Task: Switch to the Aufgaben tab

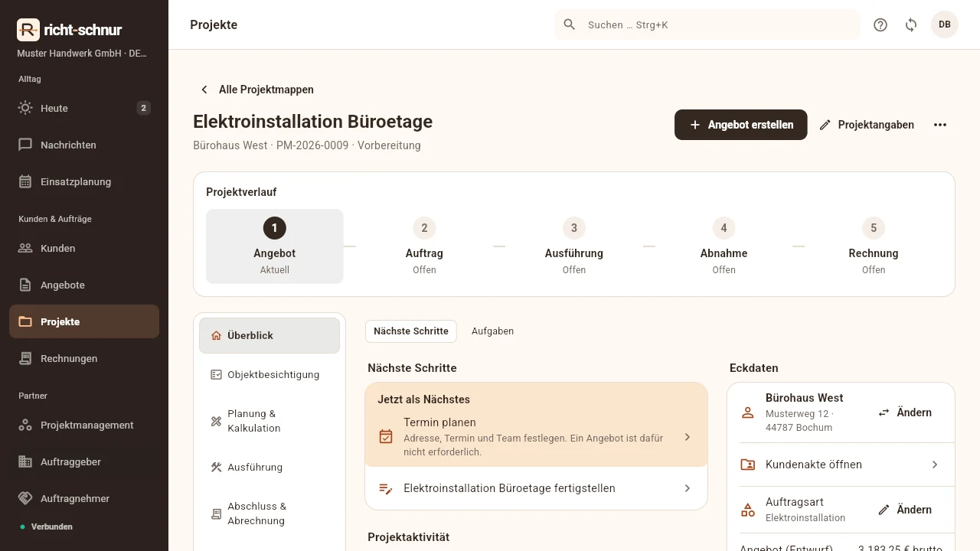Action: pos(492,331)
